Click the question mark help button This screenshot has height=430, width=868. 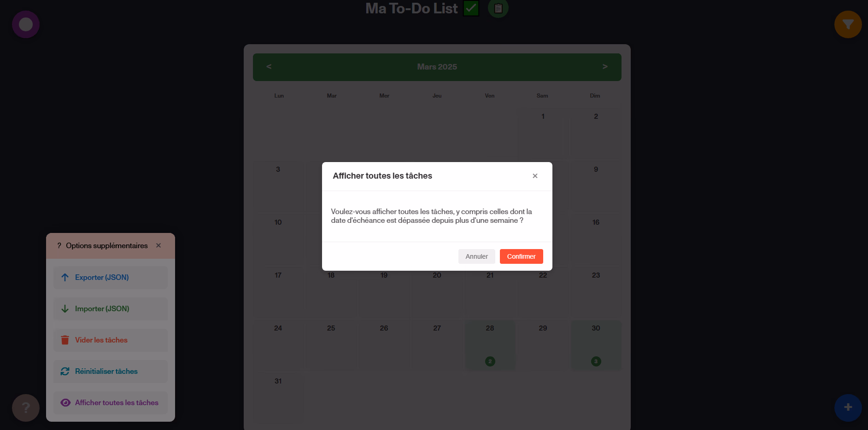point(26,407)
